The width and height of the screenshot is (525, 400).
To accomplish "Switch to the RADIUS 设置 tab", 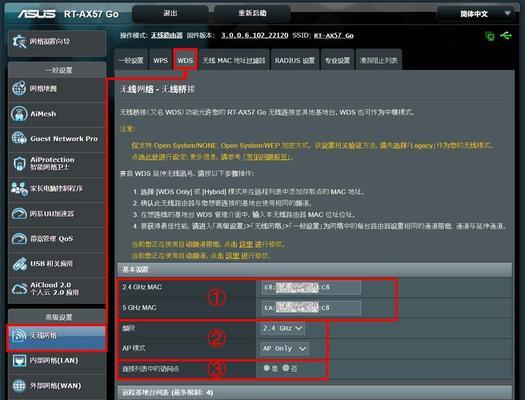I will [x=295, y=60].
